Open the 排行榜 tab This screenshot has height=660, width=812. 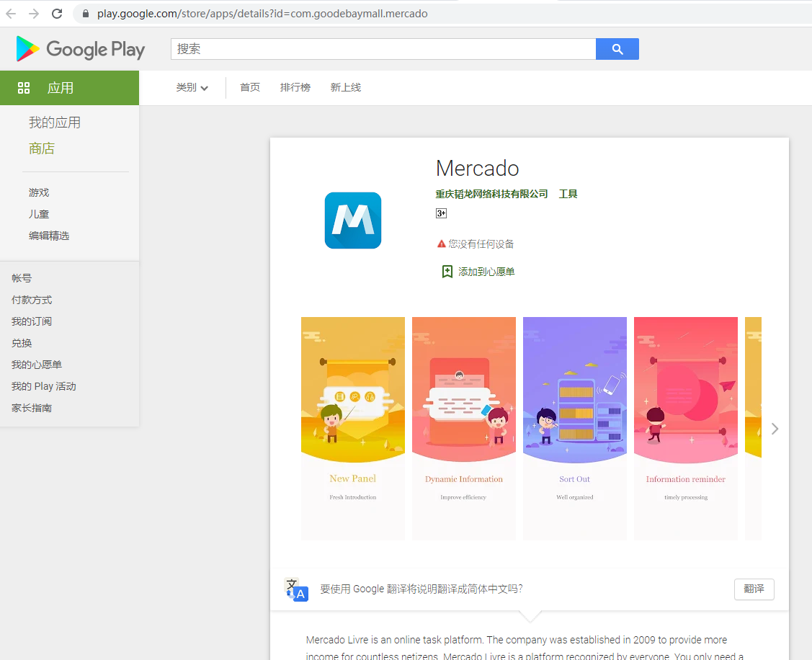click(295, 88)
